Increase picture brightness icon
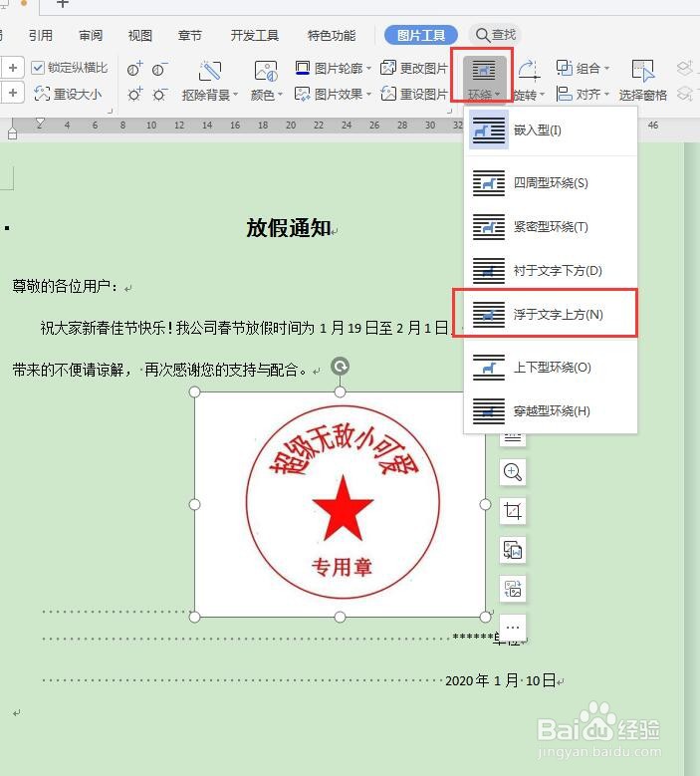Screen dimensions: 700x776 (134, 94)
